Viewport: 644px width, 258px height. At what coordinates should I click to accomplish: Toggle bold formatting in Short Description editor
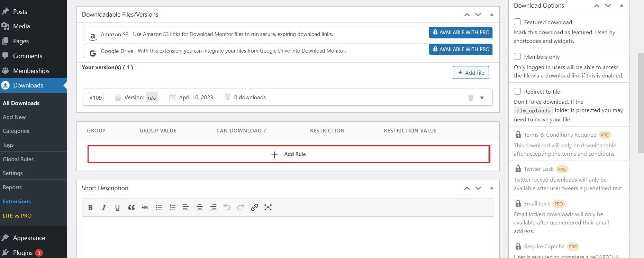click(90, 208)
